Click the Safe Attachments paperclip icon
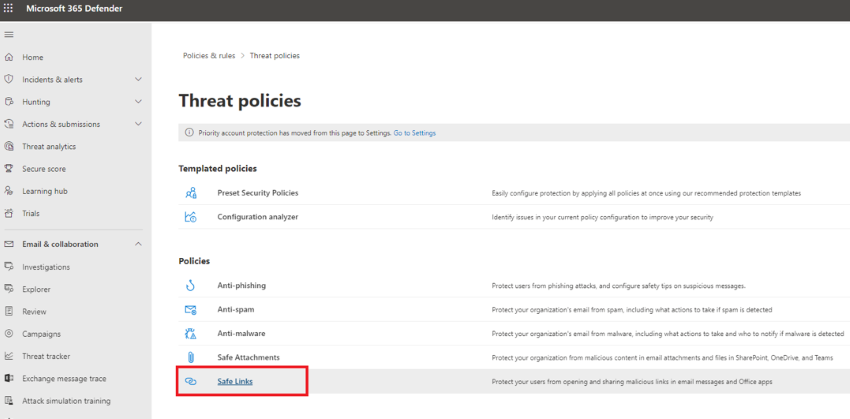The image size is (850, 419). pyautogui.click(x=190, y=357)
